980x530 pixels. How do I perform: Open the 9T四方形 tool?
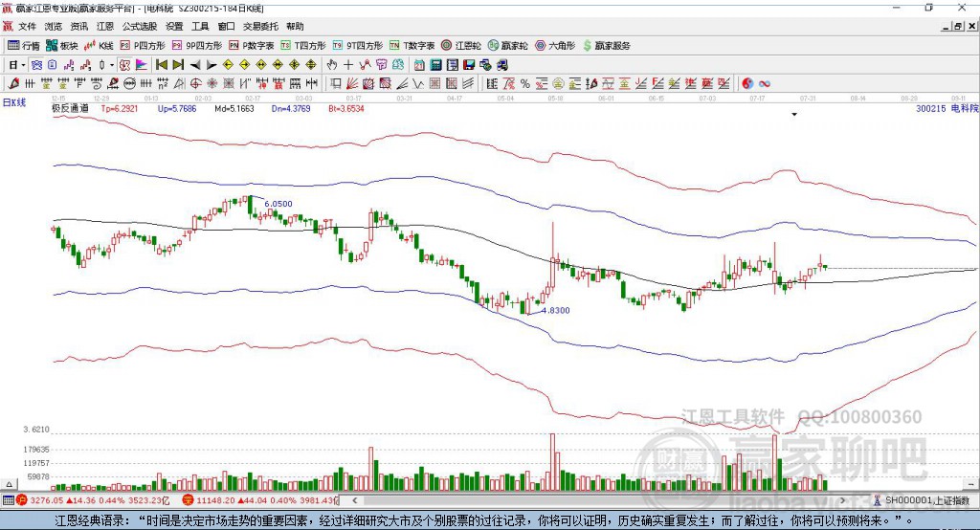[358, 46]
